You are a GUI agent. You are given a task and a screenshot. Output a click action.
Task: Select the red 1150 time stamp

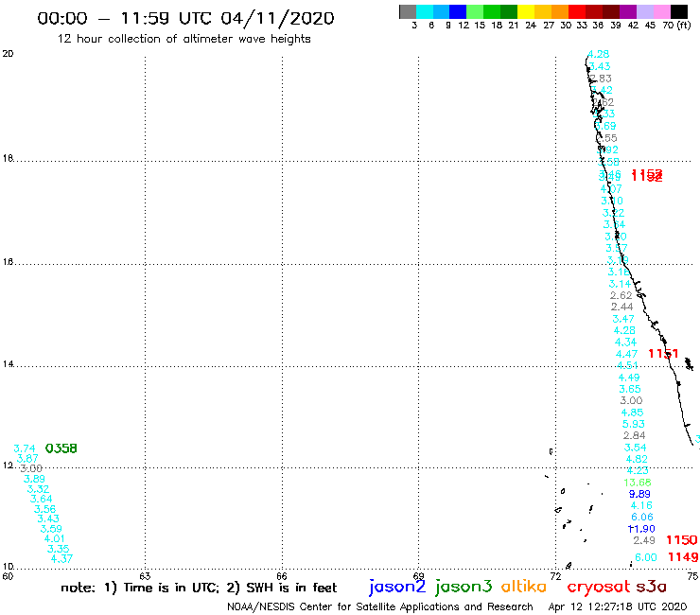(x=681, y=540)
